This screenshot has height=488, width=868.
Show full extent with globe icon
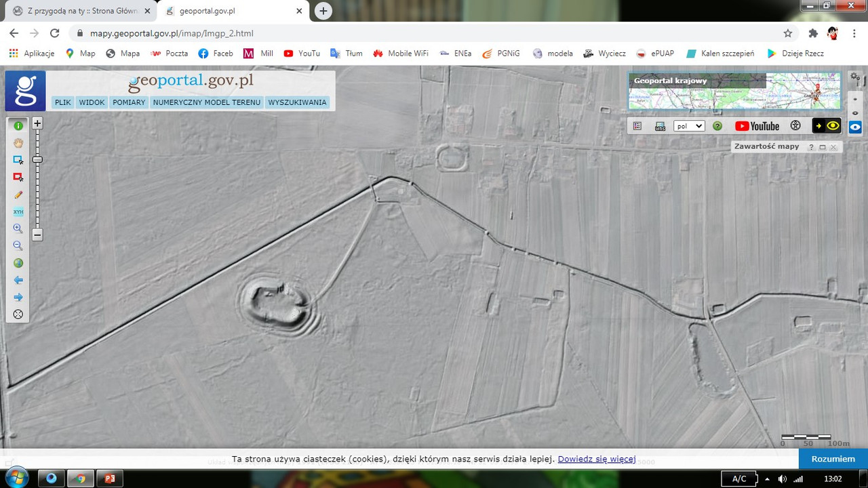coord(18,263)
